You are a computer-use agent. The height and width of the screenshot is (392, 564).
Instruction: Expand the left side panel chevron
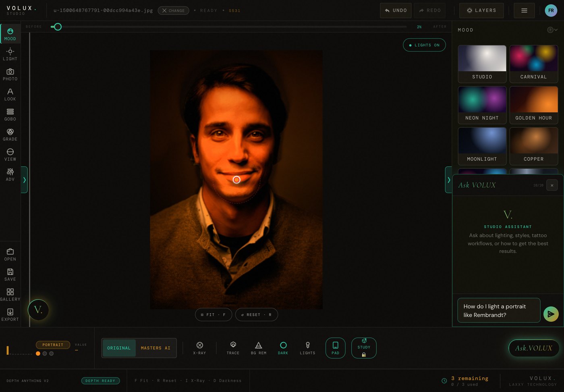(x=24, y=180)
